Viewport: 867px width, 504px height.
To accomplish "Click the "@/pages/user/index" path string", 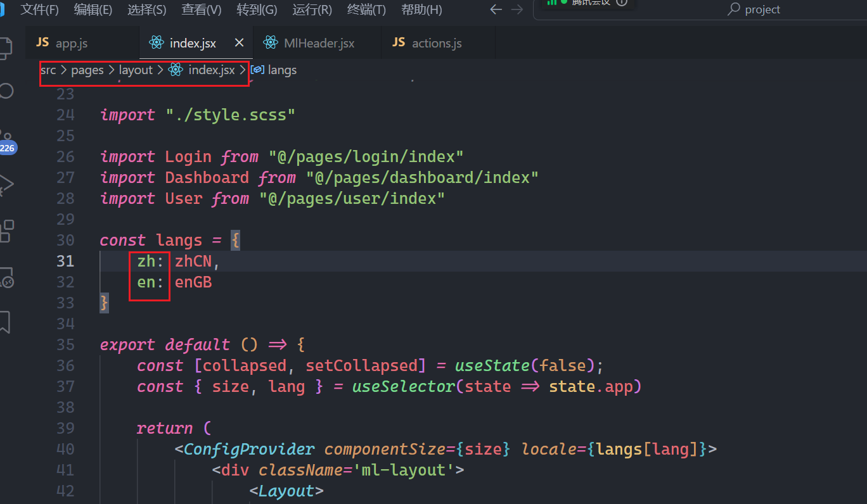I will [352, 199].
